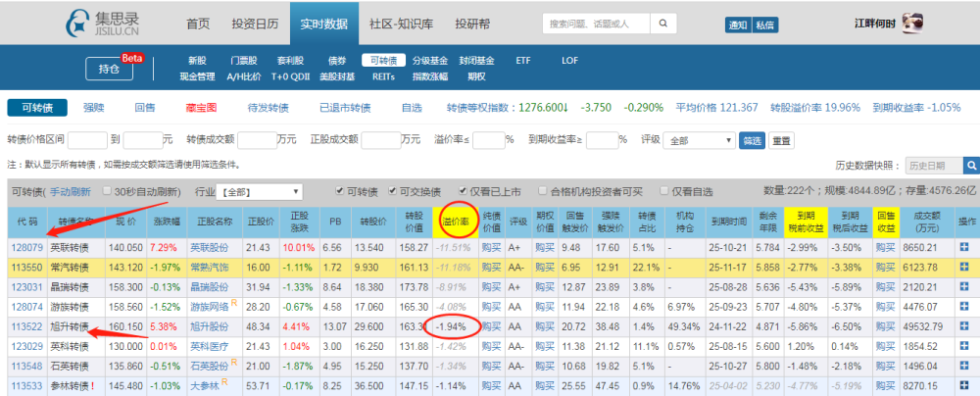Image resolution: width=980 pixels, height=396 pixels.
Task: Open the REITs submenu link
Action: pyautogui.click(x=383, y=76)
